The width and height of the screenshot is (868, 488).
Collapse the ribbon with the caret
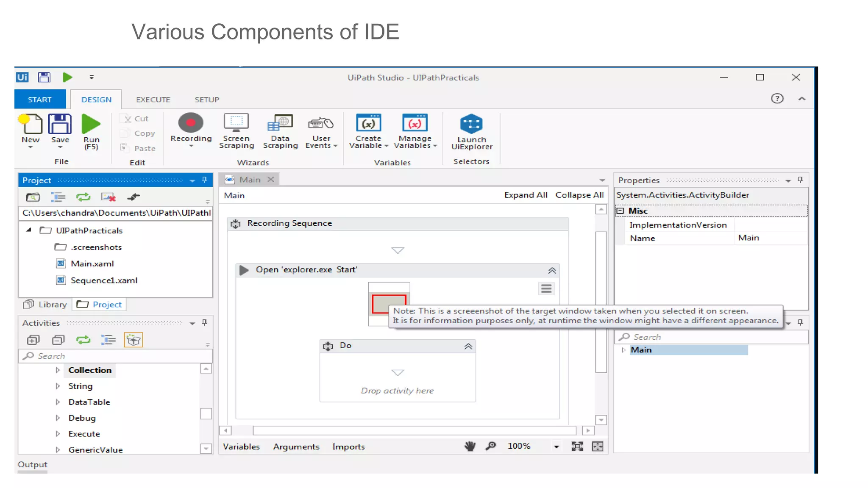pyautogui.click(x=801, y=99)
